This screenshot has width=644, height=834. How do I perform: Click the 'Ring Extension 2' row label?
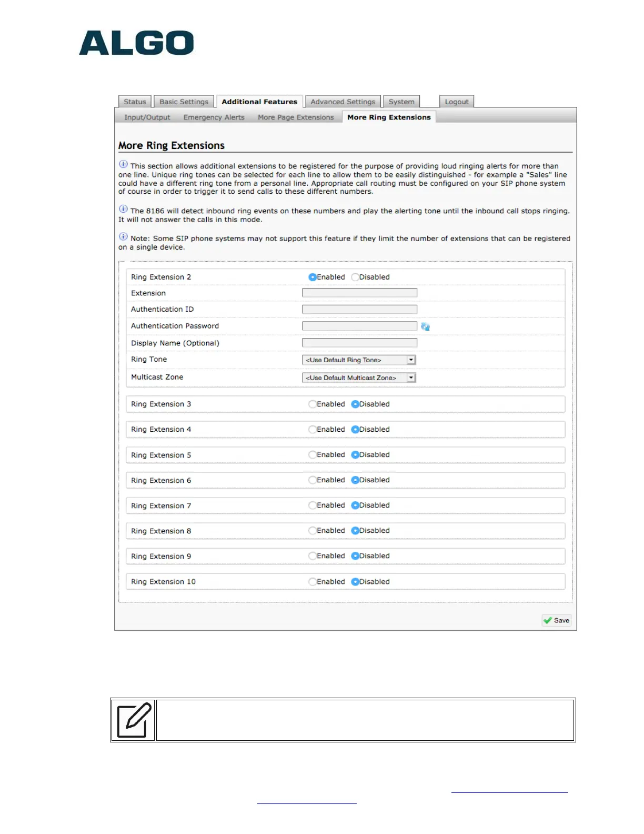coord(161,277)
